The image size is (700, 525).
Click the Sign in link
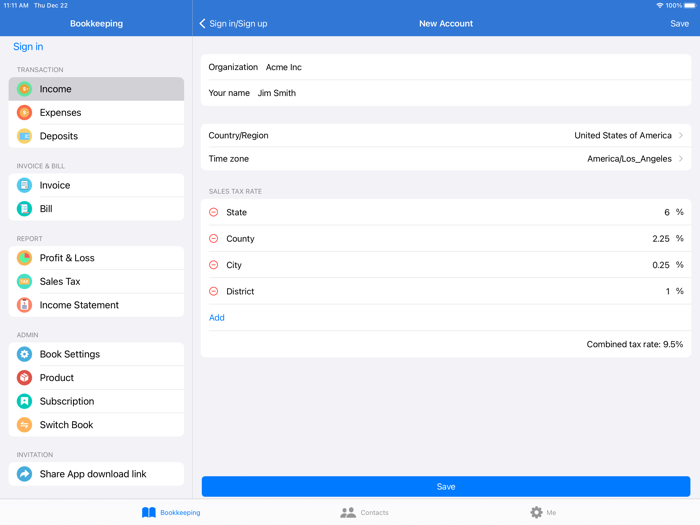[28, 46]
